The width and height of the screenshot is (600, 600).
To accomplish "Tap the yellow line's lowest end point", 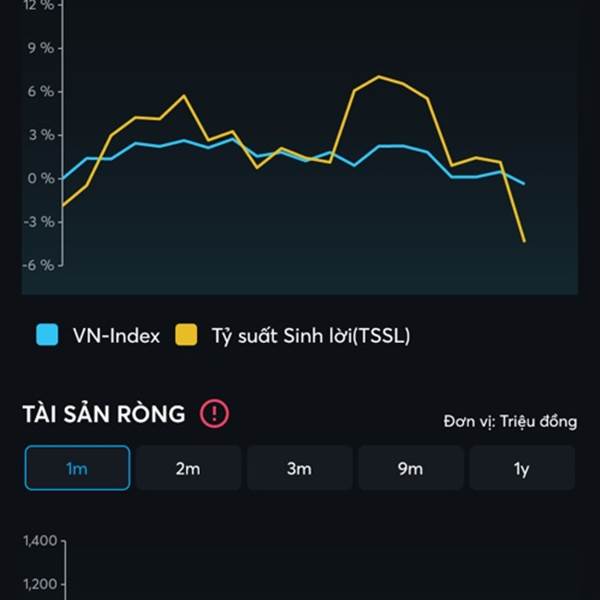I will click(524, 241).
